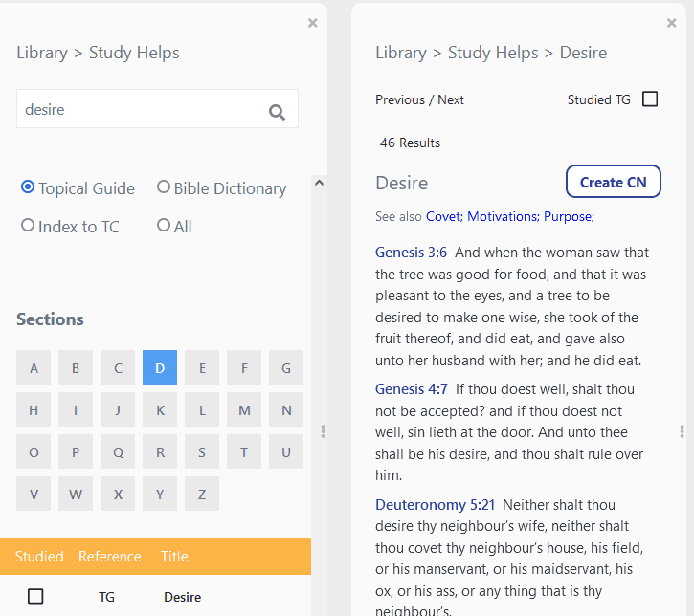Choose the Index to TC option
694x616 pixels.
point(28,226)
